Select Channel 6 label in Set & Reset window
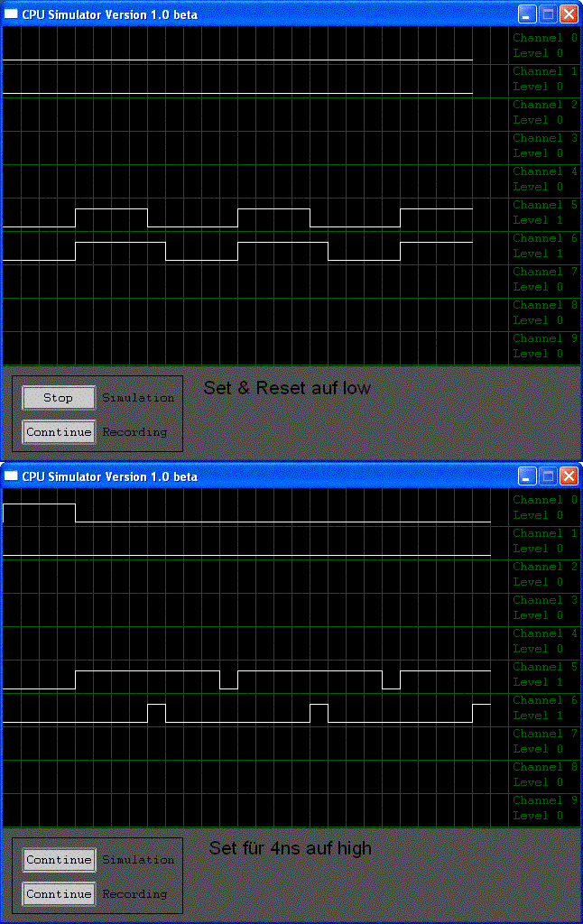The width and height of the screenshot is (583, 924). [545, 238]
